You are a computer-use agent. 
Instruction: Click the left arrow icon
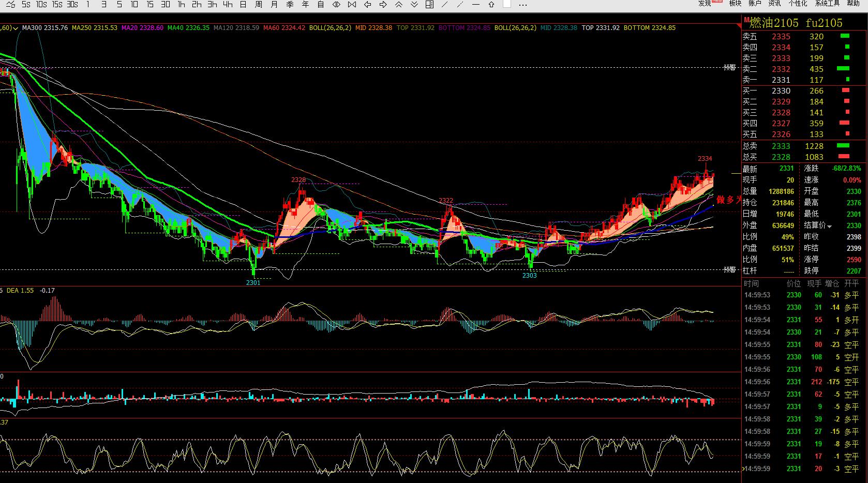click(x=367, y=4)
